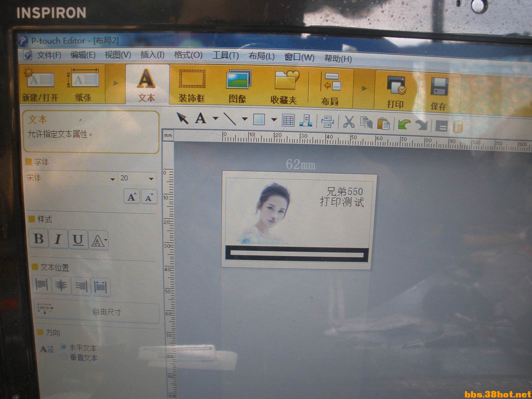Align text center
This screenshot has height=399, width=532.
[x=61, y=285]
